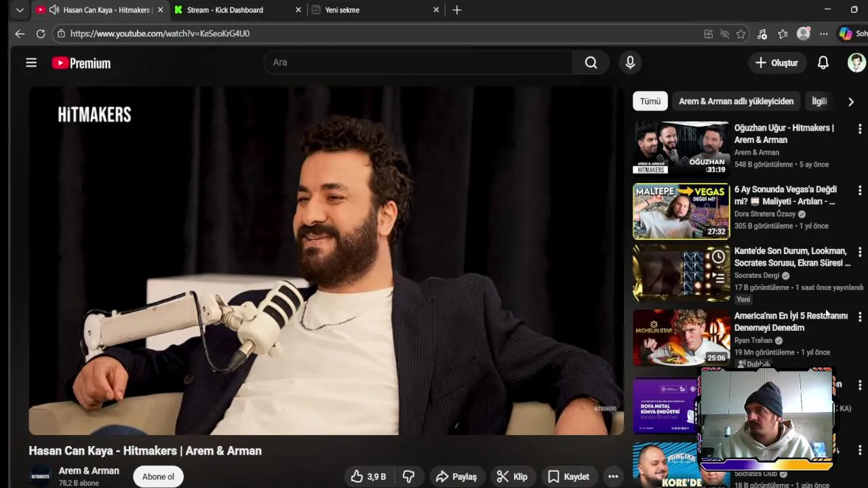Screen dimensions: 868x488
Task: Reload the page
Action: point(41,33)
